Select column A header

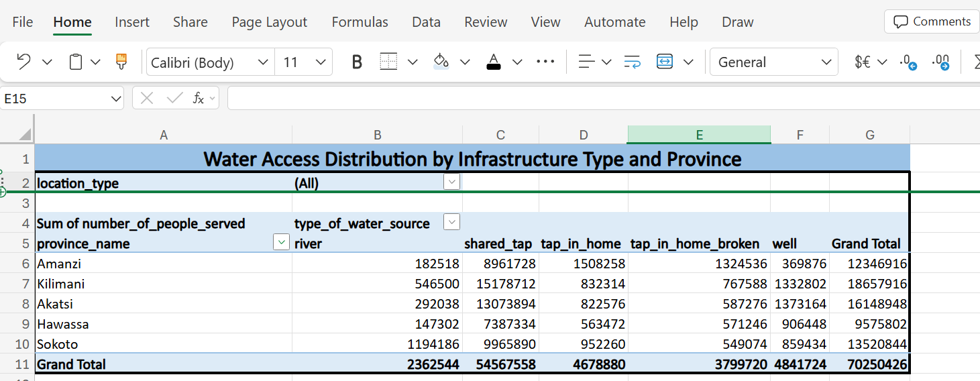coord(164,135)
